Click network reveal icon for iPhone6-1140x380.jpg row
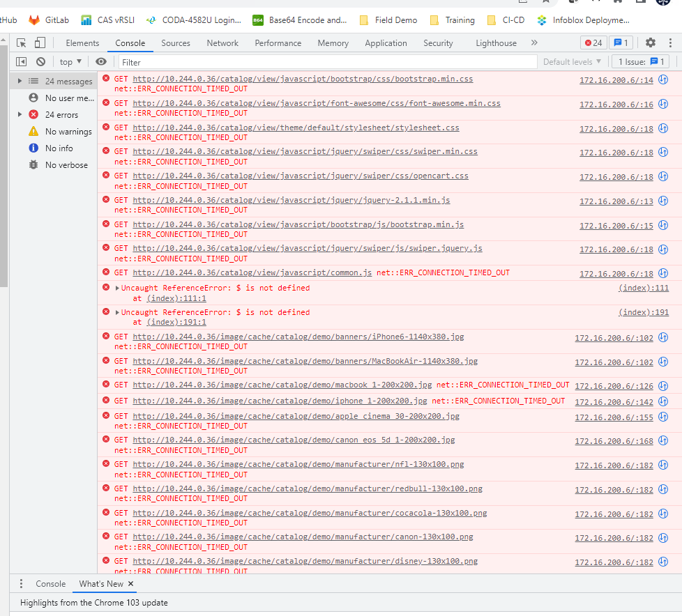Viewport: 682px width, 616px height. click(663, 337)
